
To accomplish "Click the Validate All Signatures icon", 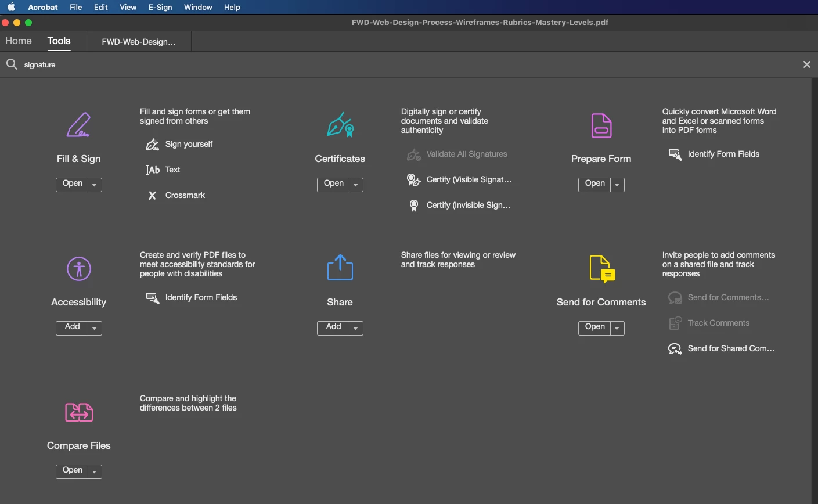I will click(x=413, y=154).
